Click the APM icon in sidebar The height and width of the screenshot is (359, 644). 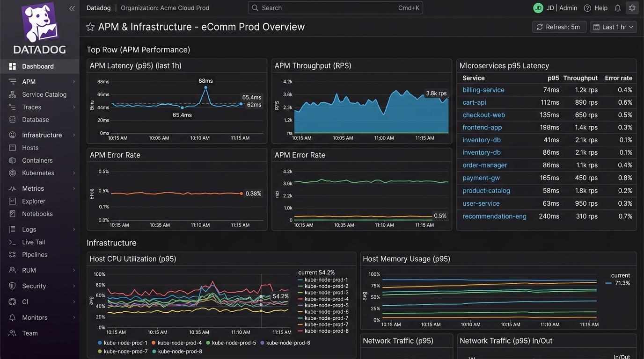(13, 82)
